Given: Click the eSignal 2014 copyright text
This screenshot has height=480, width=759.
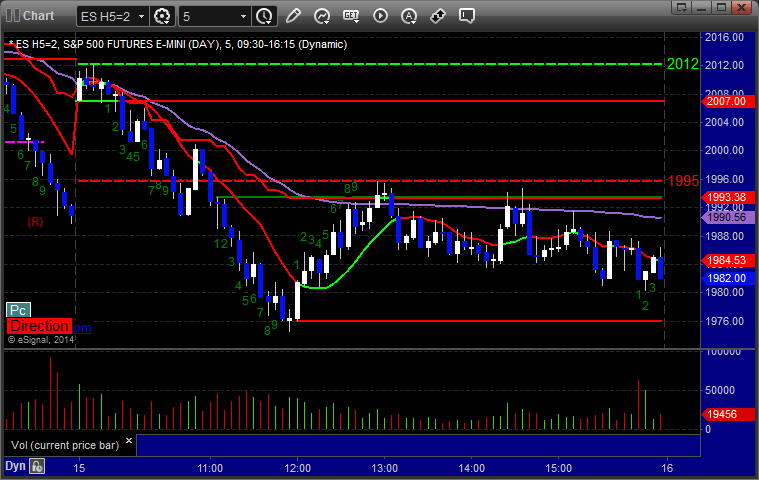Looking at the screenshot, I should (41, 340).
